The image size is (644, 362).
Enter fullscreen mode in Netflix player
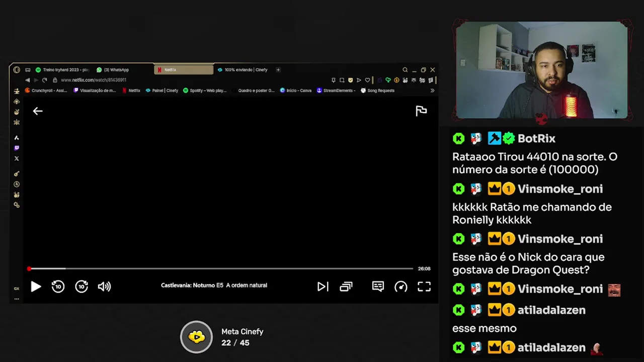pyautogui.click(x=424, y=287)
